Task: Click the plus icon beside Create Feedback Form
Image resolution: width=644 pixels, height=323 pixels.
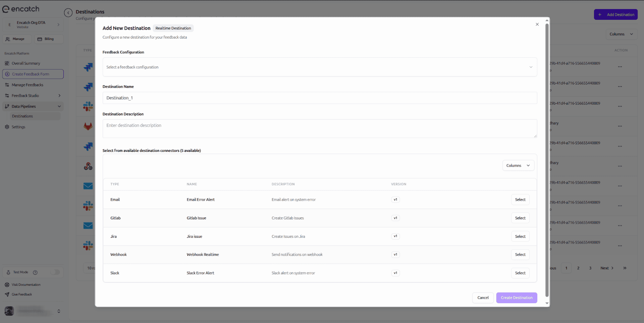Action: coord(8,74)
